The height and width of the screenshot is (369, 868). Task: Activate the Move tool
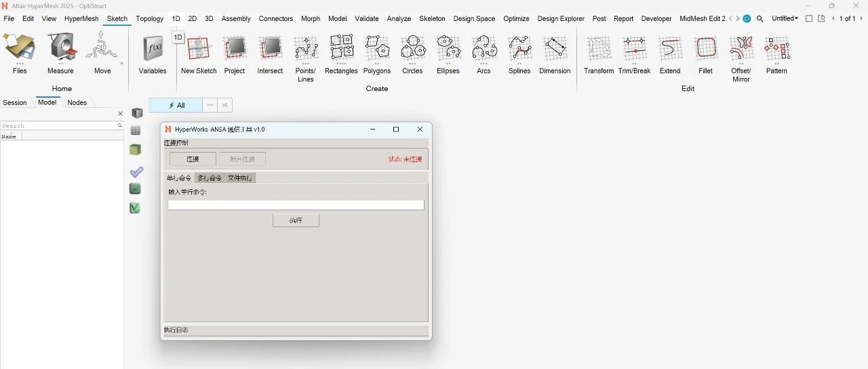pos(102,54)
